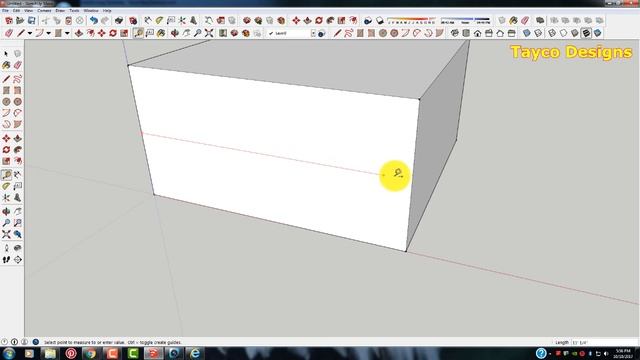Open the Windows Start button
Screen dimensions: 640x360
[x=9, y=353]
